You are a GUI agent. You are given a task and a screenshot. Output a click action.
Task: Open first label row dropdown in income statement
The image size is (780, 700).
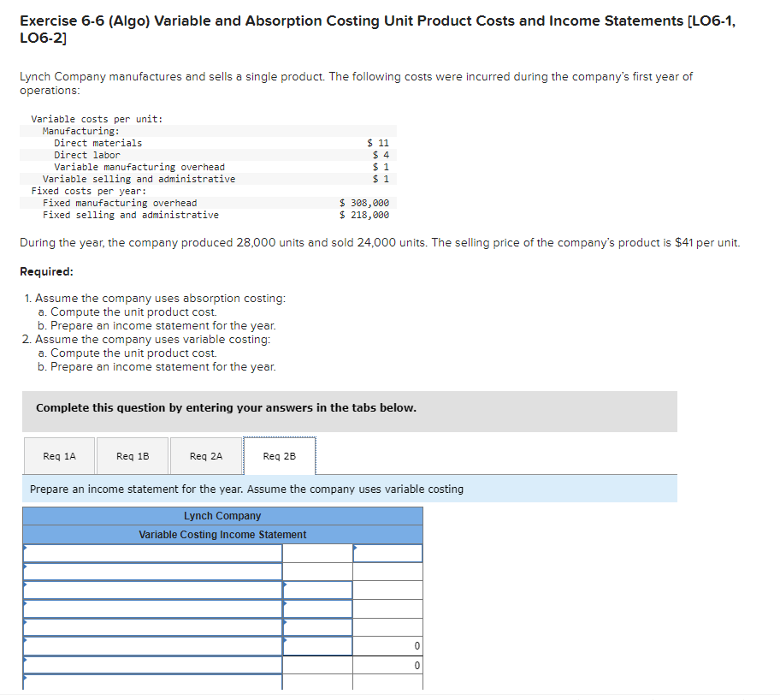click(154, 552)
